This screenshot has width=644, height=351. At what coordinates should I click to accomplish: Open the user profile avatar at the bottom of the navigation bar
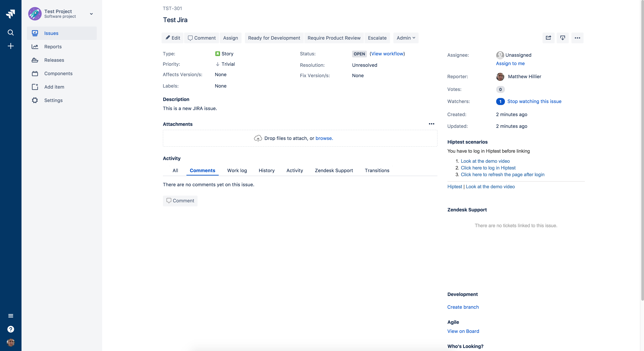click(x=11, y=342)
